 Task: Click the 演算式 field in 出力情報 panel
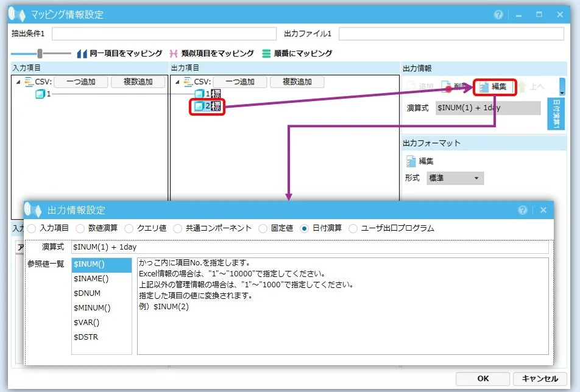click(488, 108)
